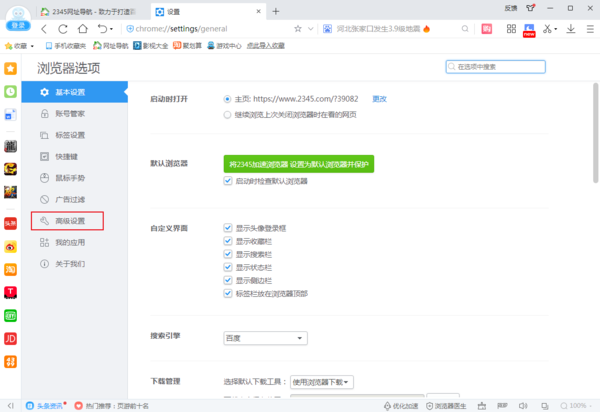The height and width of the screenshot is (412, 600).
Task: Go to the home page icon
Action: point(83,29)
